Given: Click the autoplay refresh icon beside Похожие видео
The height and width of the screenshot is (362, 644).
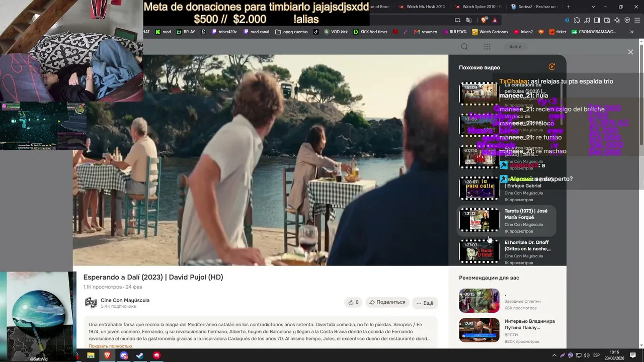Looking at the screenshot, I should (552, 67).
